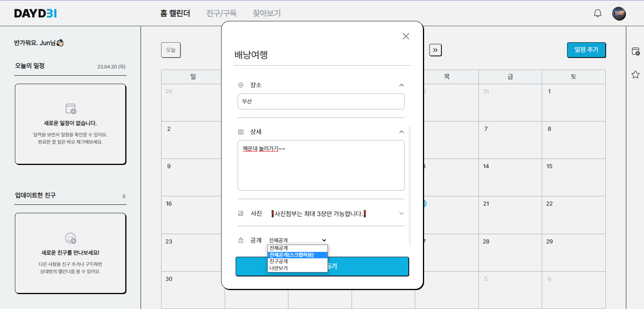The height and width of the screenshot is (309, 644).
Task: Switch to 친구/구독 tab
Action: pos(222,13)
